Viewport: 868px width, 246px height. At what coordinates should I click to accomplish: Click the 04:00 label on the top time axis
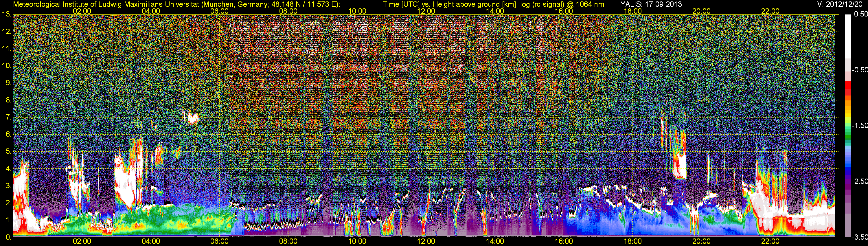click(x=151, y=11)
